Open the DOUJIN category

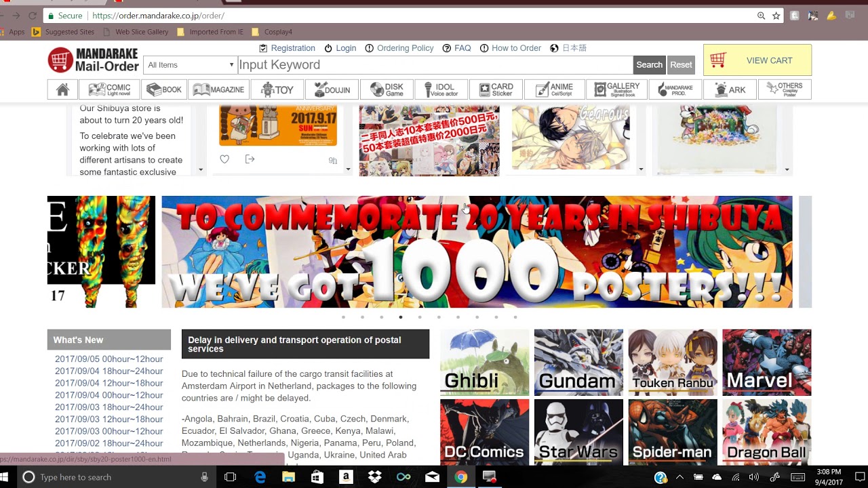coord(332,89)
